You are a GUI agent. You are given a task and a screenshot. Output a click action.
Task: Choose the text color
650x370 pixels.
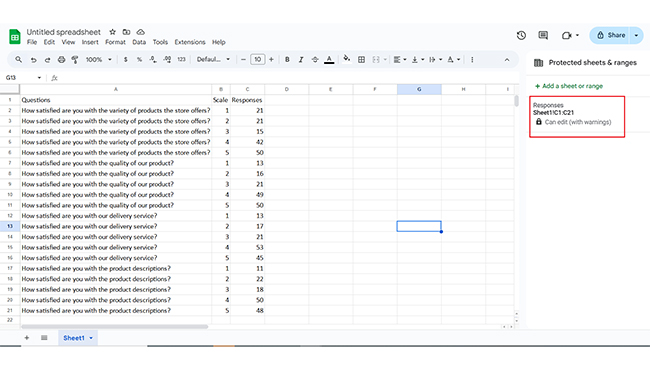329,60
